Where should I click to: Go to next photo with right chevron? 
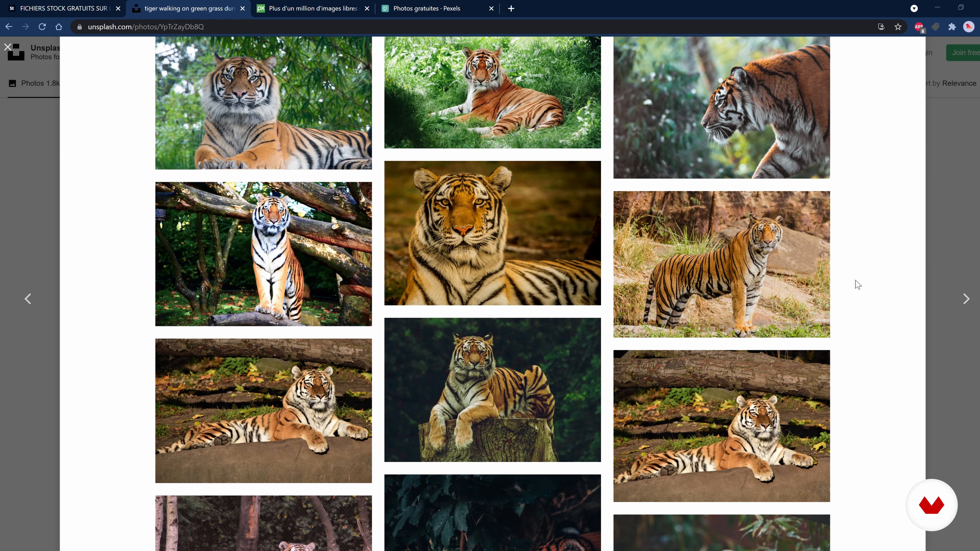pos(966,299)
